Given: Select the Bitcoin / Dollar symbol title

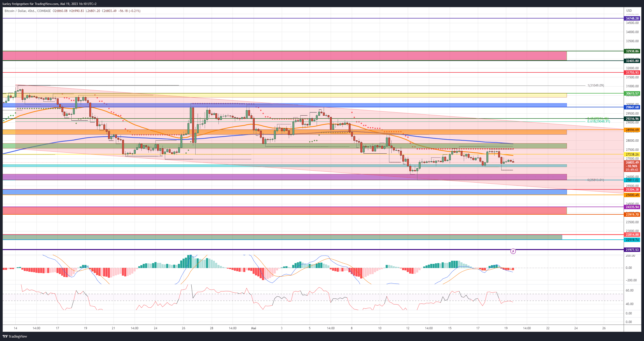Looking at the screenshot, I should [x=15, y=11].
